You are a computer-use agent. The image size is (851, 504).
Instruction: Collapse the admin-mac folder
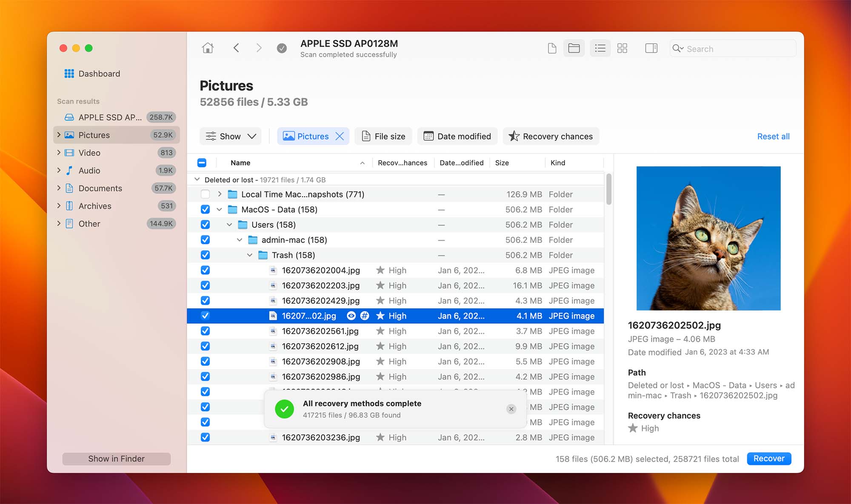click(x=240, y=240)
